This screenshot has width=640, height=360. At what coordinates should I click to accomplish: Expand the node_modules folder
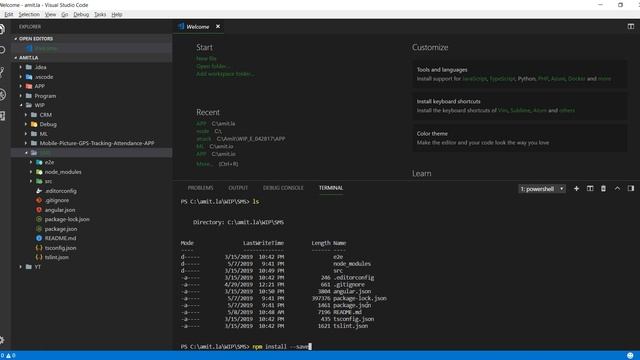(x=31, y=172)
